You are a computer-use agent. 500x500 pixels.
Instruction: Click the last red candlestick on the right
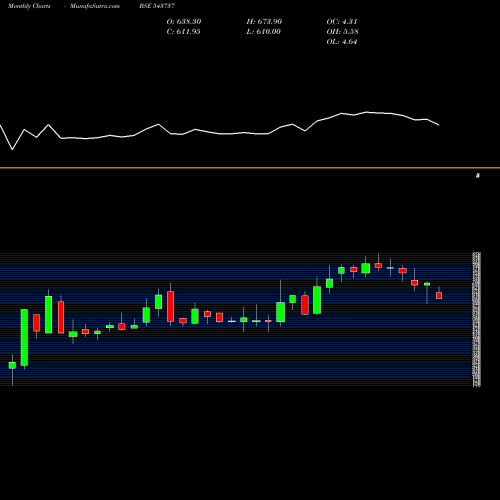point(439,295)
